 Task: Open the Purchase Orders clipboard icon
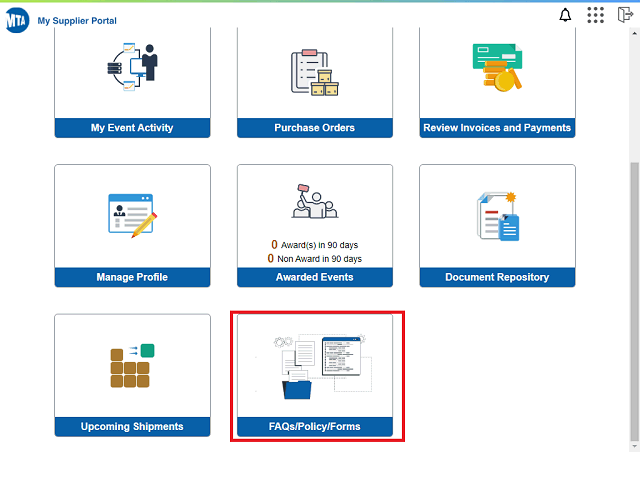click(x=315, y=73)
